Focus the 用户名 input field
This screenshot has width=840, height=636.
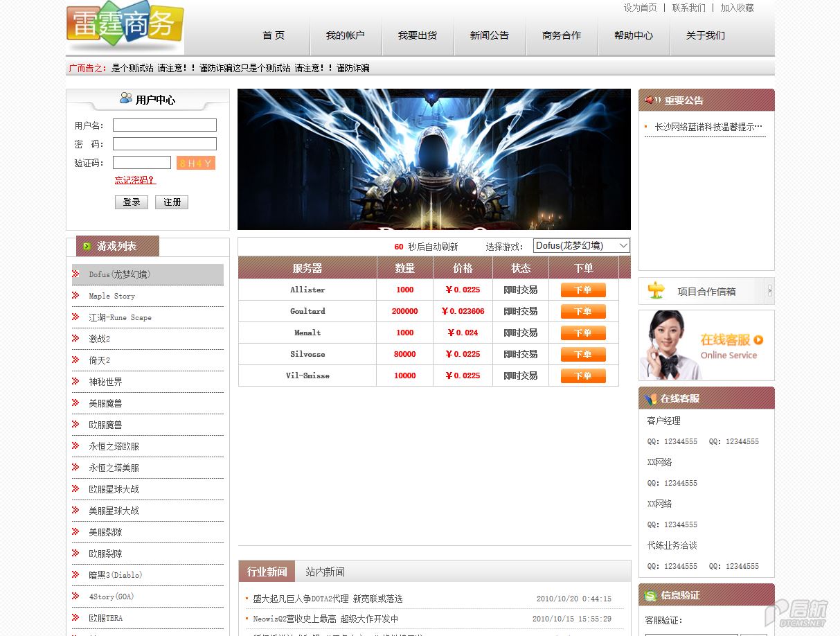[165, 125]
